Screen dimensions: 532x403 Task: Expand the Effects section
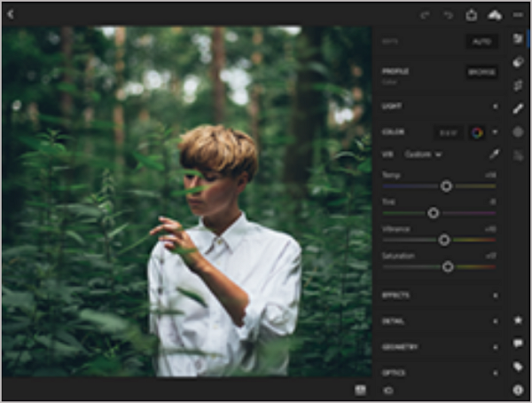(440, 296)
